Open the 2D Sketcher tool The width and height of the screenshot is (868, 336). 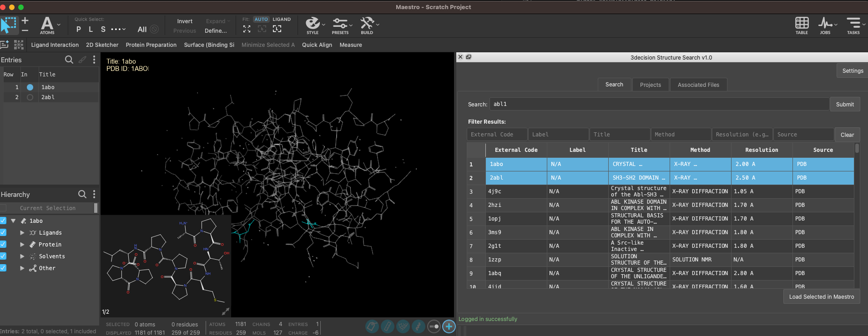click(102, 45)
